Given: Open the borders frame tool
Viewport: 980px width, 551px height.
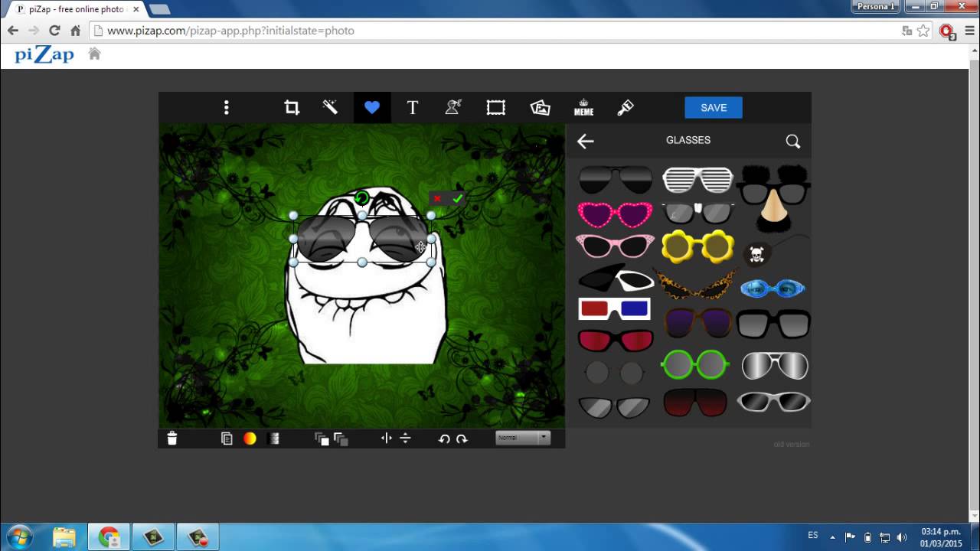Looking at the screenshot, I should [496, 108].
